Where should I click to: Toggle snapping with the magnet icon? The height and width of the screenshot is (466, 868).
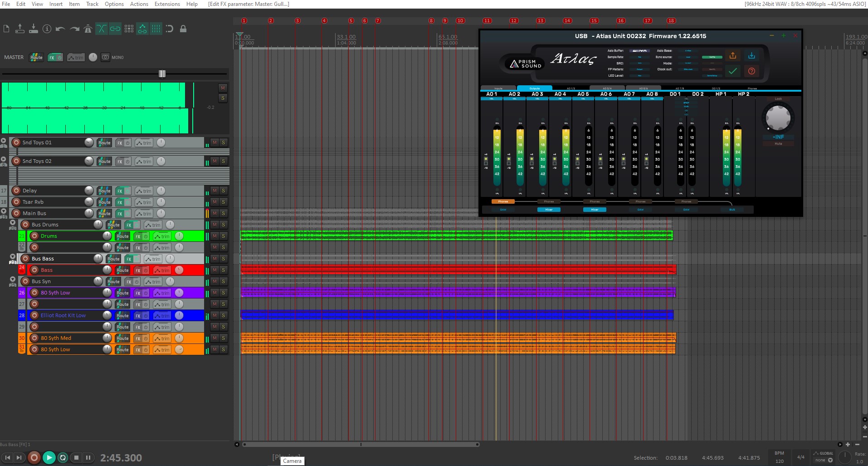pyautogui.click(x=170, y=29)
